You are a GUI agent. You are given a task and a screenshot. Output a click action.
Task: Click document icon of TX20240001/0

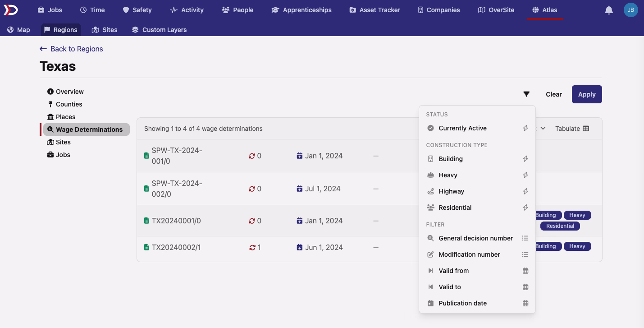tap(146, 221)
